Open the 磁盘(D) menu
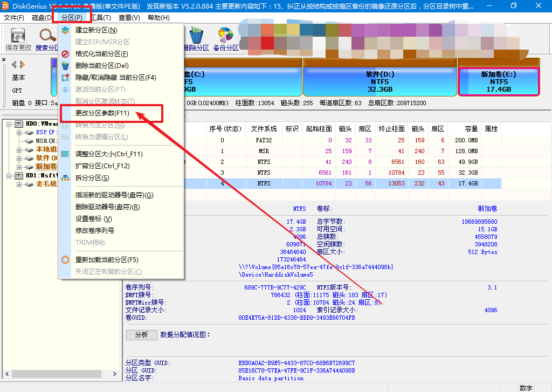 [x=42, y=18]
